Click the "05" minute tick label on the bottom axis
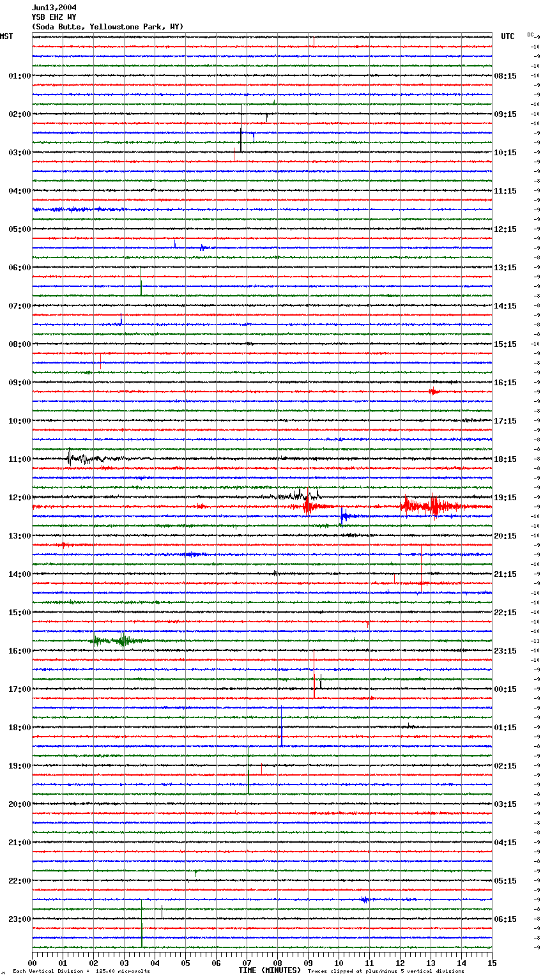This screenshot has height=980, width=543. point(185,962)
